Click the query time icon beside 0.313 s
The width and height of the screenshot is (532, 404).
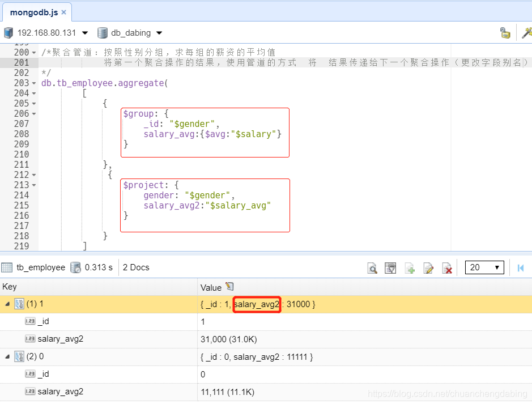point(76,267)
